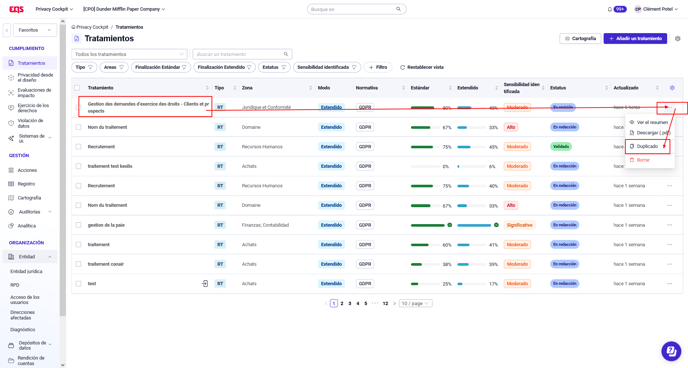This screenshot has height=368, width=688.
Task: Open the notifications bell icon
Action: (609, 9)
